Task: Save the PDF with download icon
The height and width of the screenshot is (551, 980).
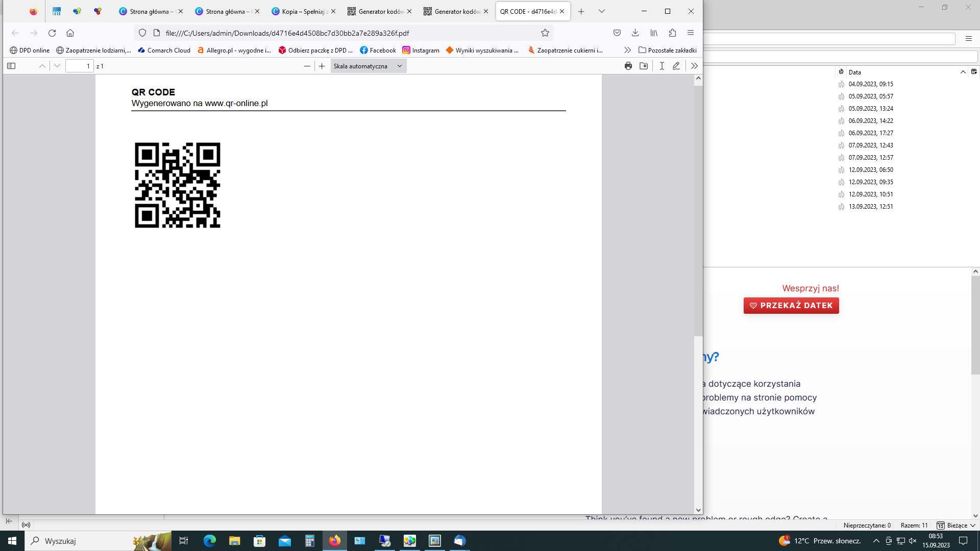Action: point(644,66)
